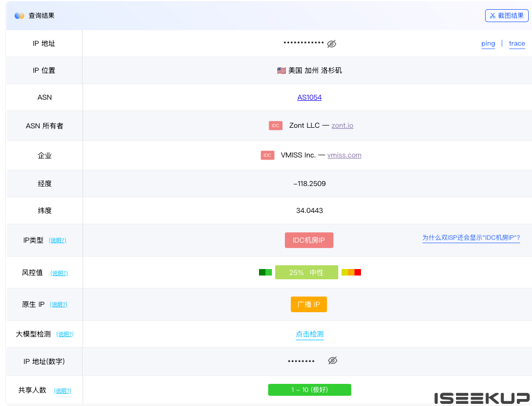
Task: Toggle visibility of numeric IP address
Action: click(x=332, y=360)
